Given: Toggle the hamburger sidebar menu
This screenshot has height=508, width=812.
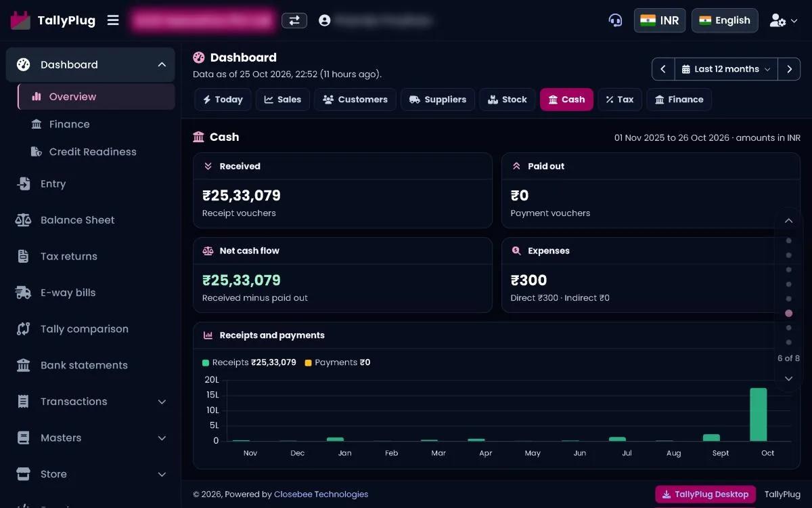Looking at the screenshot, I should point(113,20).
